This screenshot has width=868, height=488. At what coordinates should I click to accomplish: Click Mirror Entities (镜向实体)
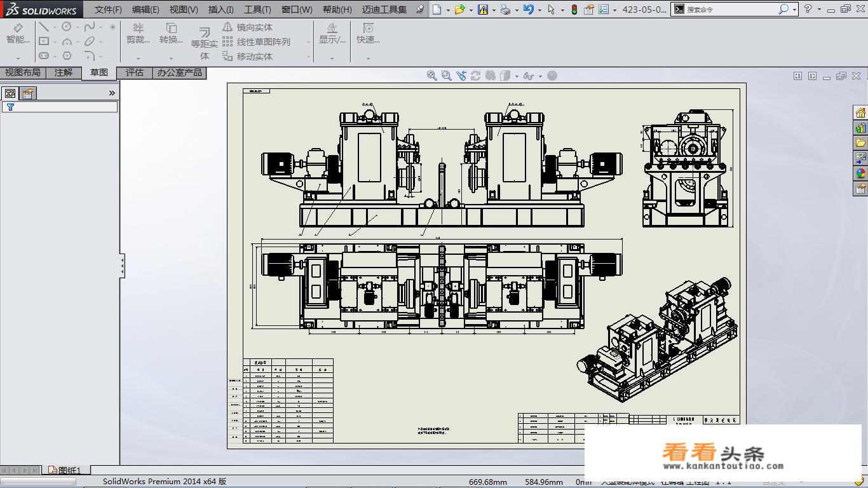[x=247, y=27]
